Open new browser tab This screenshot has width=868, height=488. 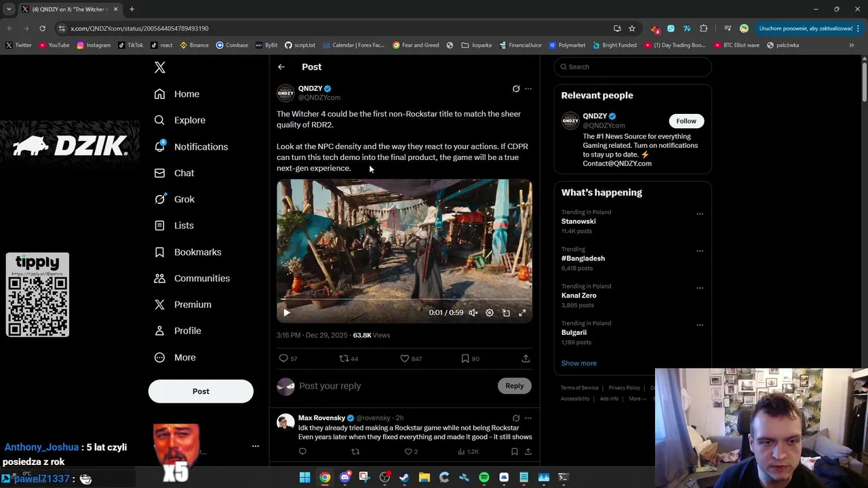[x=132, y=9]
